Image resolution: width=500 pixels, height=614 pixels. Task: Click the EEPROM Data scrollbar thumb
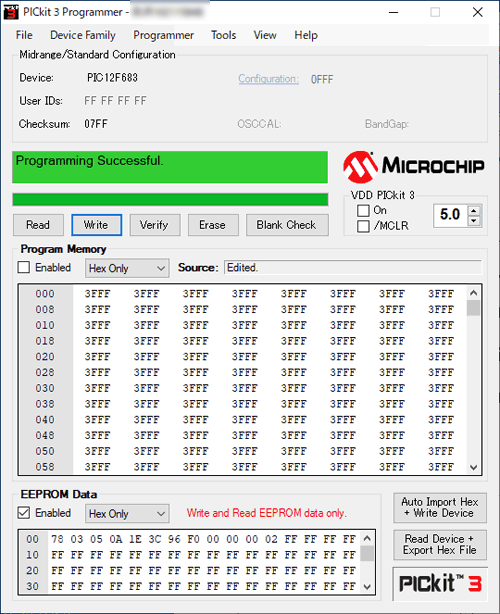(367, 553)
